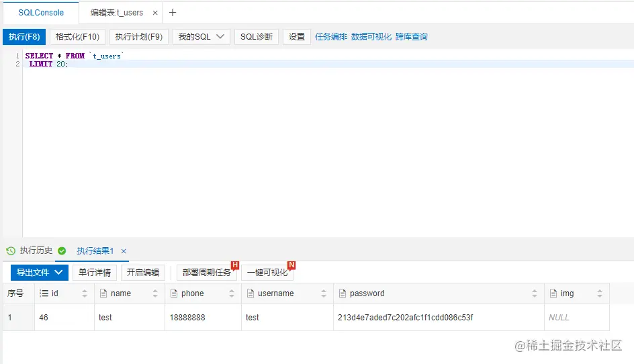This screenshot has height=364, width=634.
Task: Click the password column document icon
Action: (x=343, y=293)
